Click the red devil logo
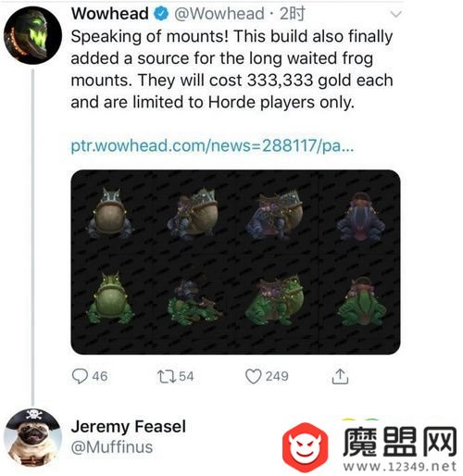The height and width of the screenshot is (476, 463). point(306,447)
